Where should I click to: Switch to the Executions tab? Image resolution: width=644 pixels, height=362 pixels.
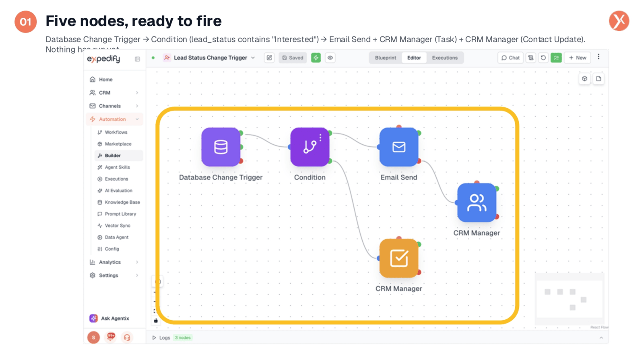click(x=445, y=58)
